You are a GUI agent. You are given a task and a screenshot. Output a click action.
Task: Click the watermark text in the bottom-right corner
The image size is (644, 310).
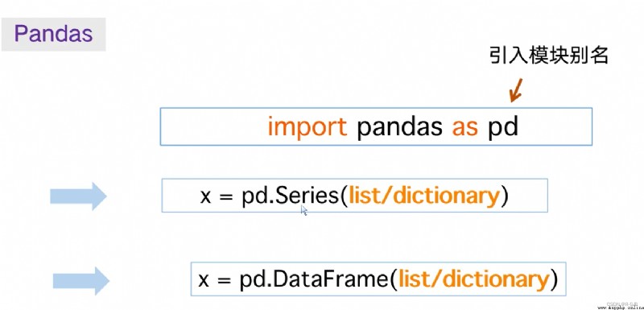pos(620,307)
